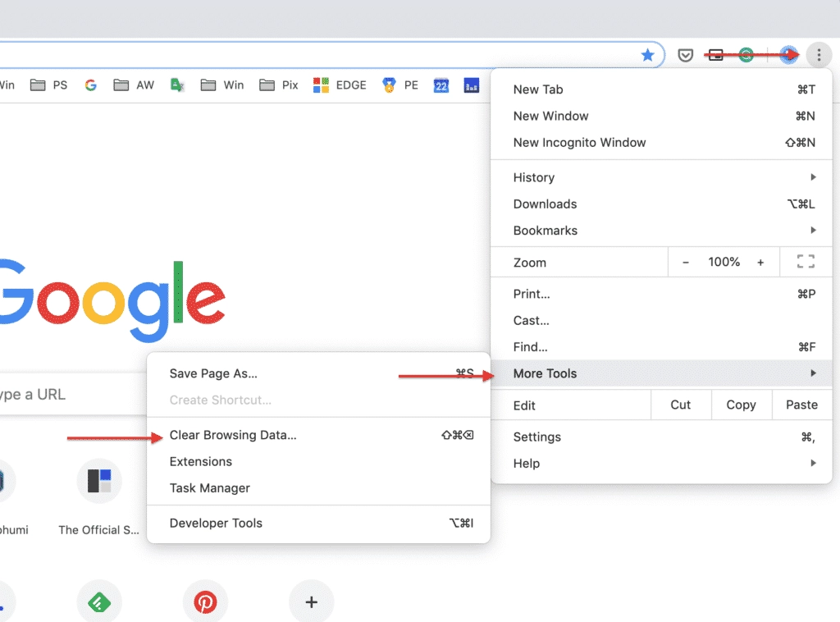Increase zoom with the plus control
This screenshot has height=622, width=840.
tap(760, 262)
